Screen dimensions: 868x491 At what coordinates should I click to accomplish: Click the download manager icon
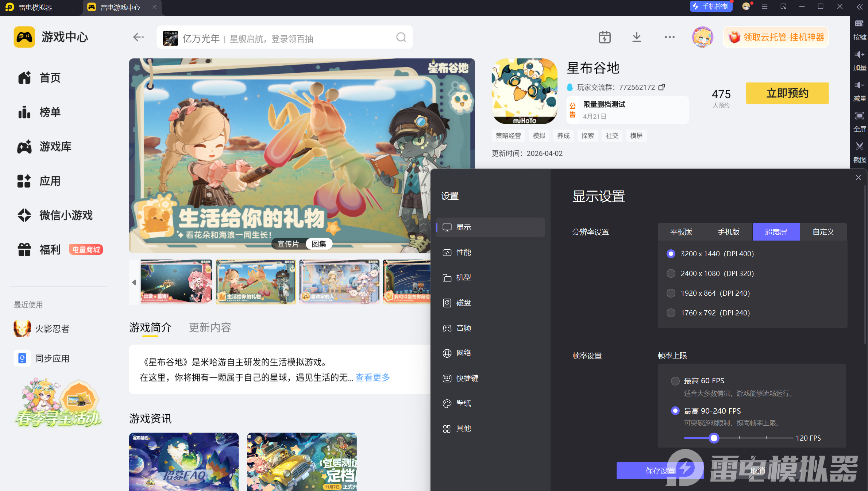coord(636,37)
